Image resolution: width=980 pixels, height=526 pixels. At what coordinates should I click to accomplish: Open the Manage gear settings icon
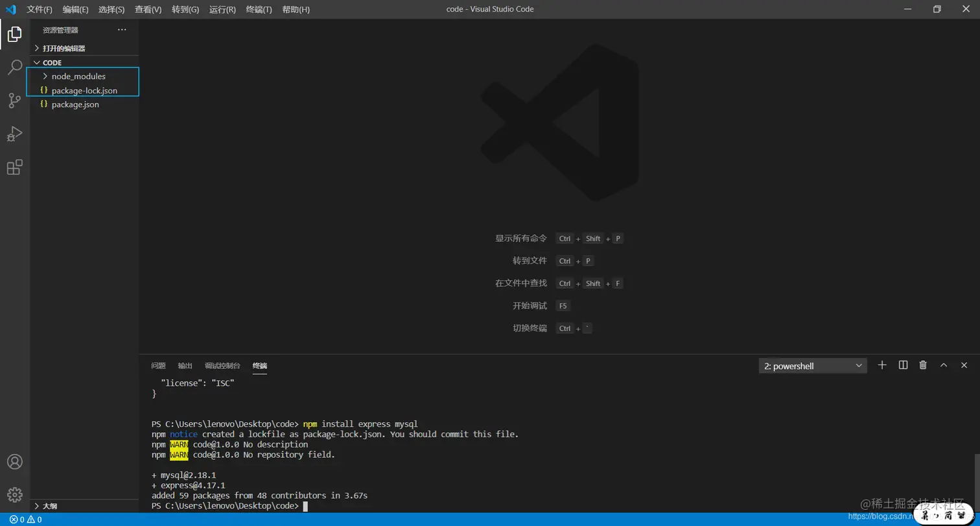point(14,495)
